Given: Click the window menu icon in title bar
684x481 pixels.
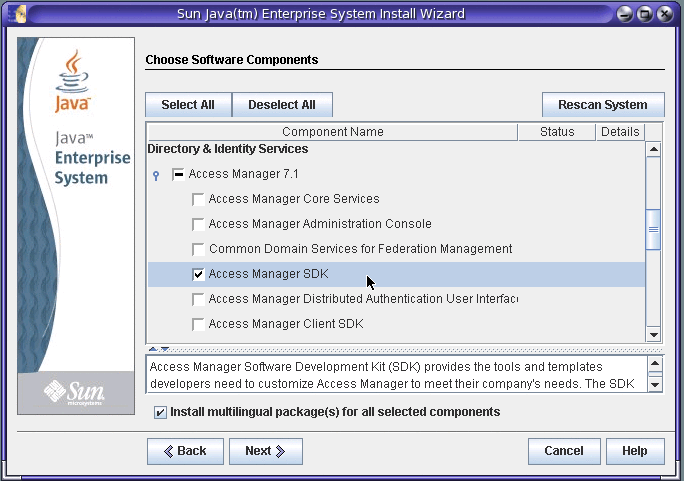Looking at the screenshot, I should click(x=17, y=14).
